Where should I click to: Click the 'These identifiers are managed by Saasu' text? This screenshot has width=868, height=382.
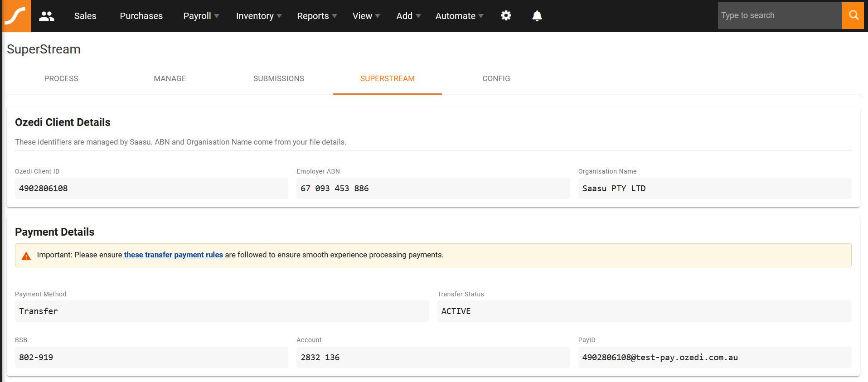tap(180, 142)
